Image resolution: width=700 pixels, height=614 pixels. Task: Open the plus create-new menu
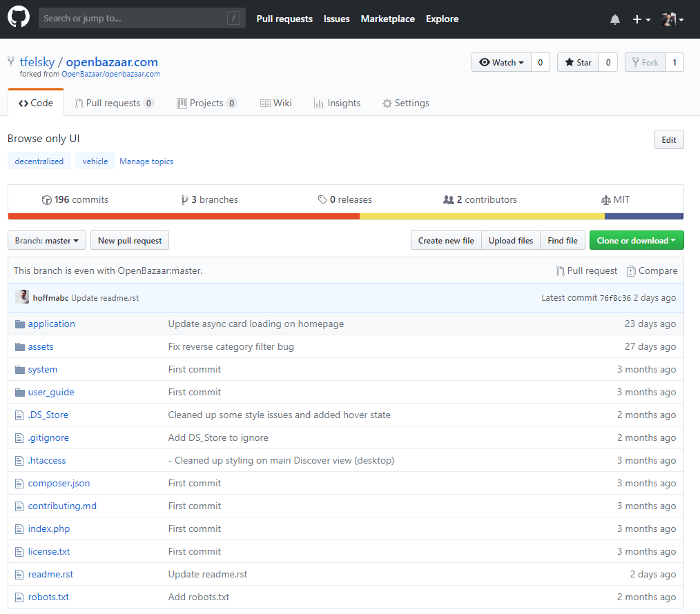pos(641,19)
